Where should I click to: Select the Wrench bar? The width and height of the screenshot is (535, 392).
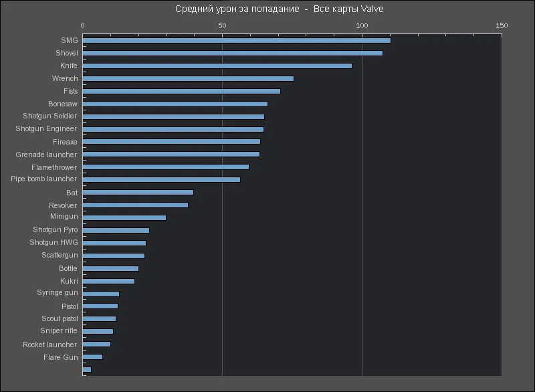188,78
